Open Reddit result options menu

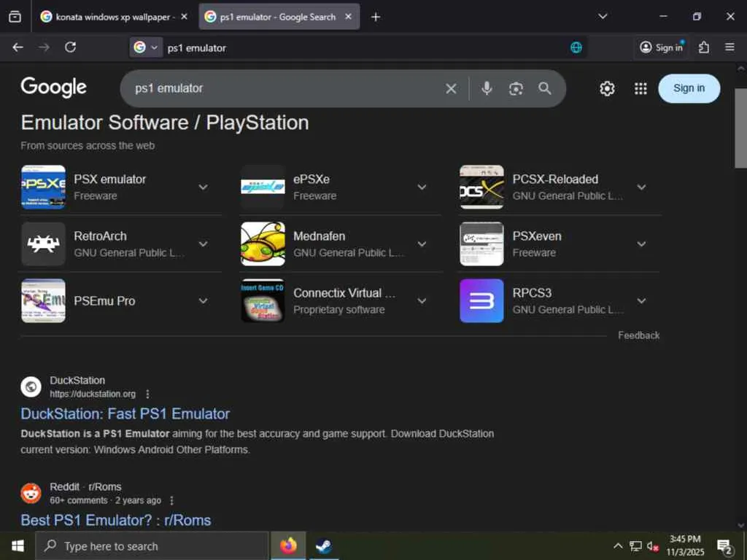tap(171, 500)
